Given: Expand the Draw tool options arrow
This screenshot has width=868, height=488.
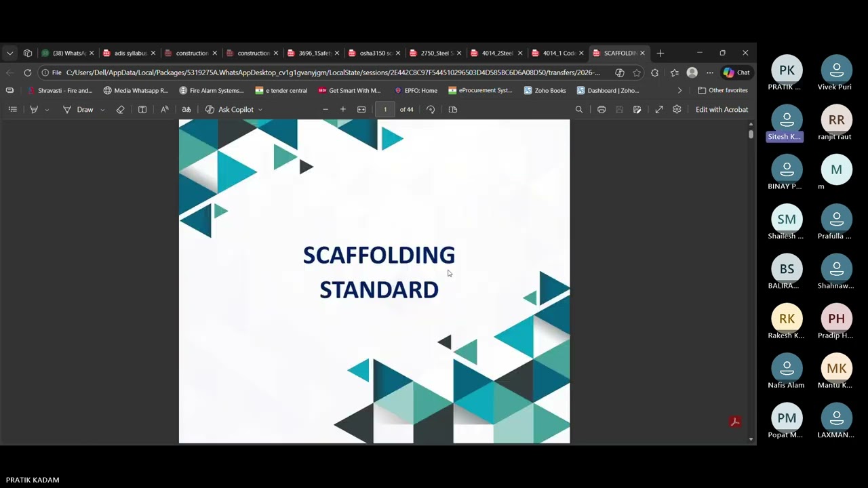Looking at the screenshot, I should coord(102,110).
